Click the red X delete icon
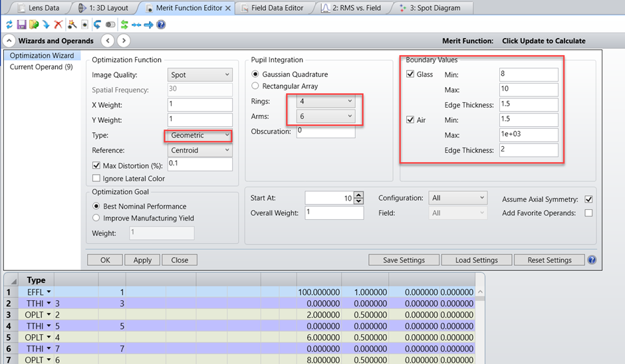 (58, 25)
